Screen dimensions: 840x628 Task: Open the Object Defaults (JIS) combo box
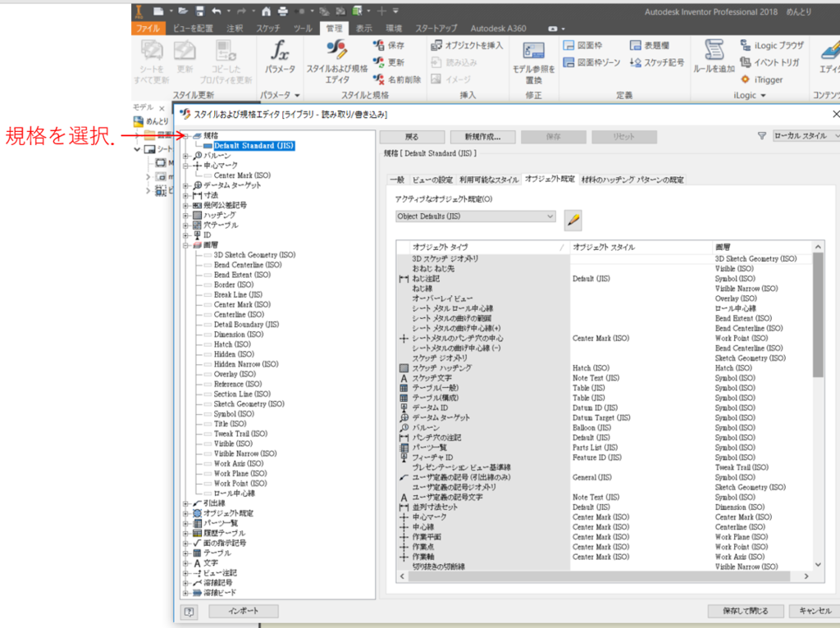[475, 216]
